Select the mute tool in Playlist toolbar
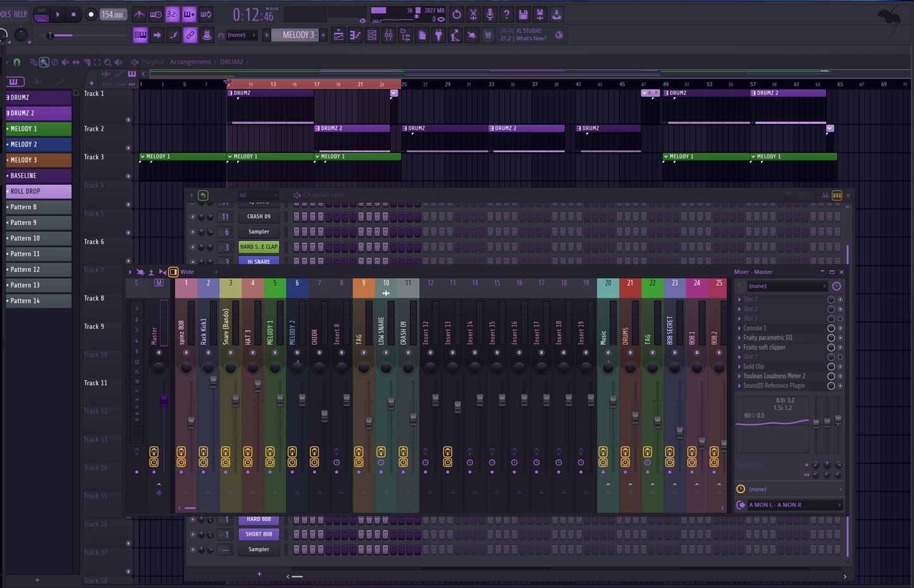Image resolution: width=914 pixels, height=588 pixels. pyautogui.click(x=65, y=62)
